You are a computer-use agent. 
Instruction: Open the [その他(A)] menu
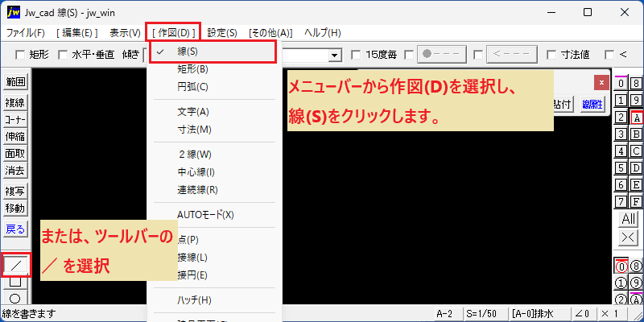[x=270, y=33]
